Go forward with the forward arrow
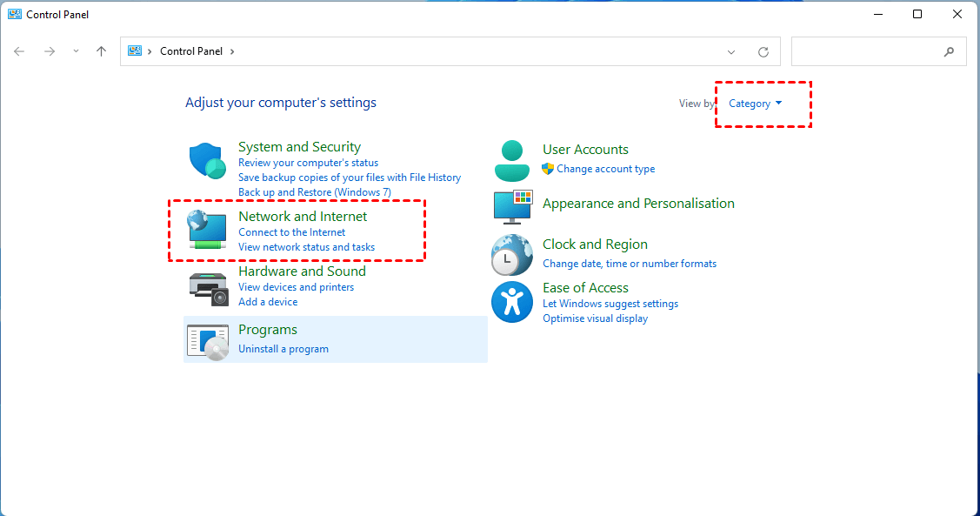 tap(50, 51)
